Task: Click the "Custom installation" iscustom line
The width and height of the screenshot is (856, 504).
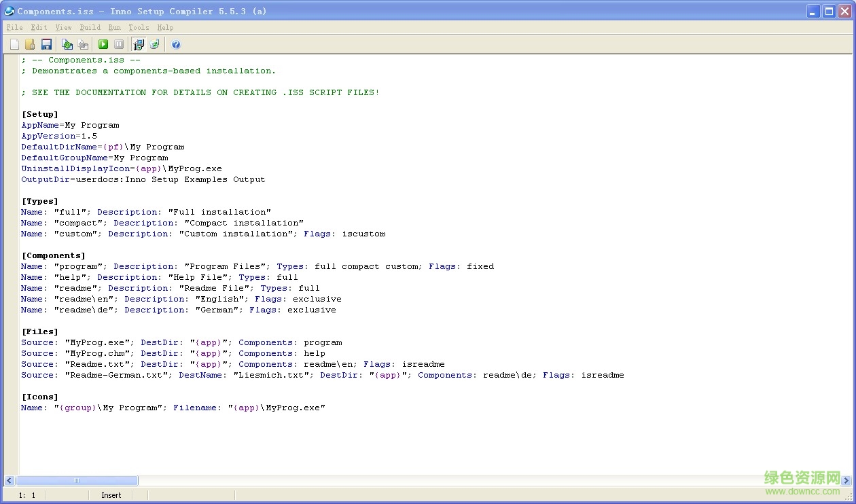Action: click(203, 234)
